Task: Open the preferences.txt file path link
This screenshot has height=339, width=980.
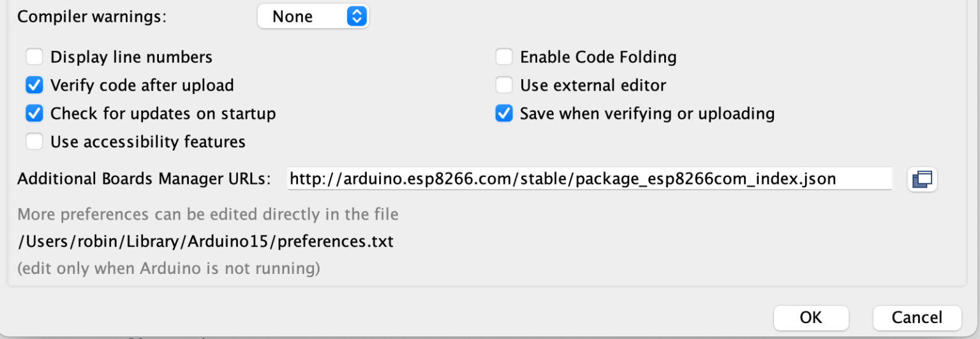Action: 205,242
